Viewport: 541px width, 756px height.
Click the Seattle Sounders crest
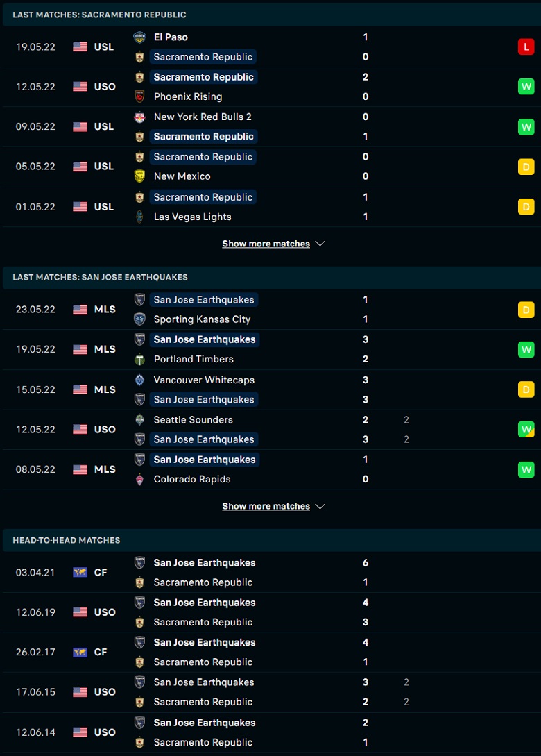(139, 419)
